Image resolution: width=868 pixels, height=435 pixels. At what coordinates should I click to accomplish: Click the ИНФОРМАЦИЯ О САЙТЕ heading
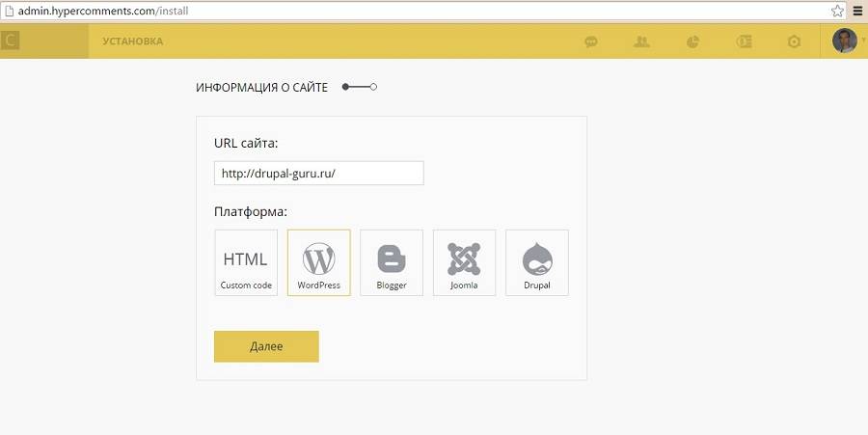pyautogui.click(x=261, y=88)
